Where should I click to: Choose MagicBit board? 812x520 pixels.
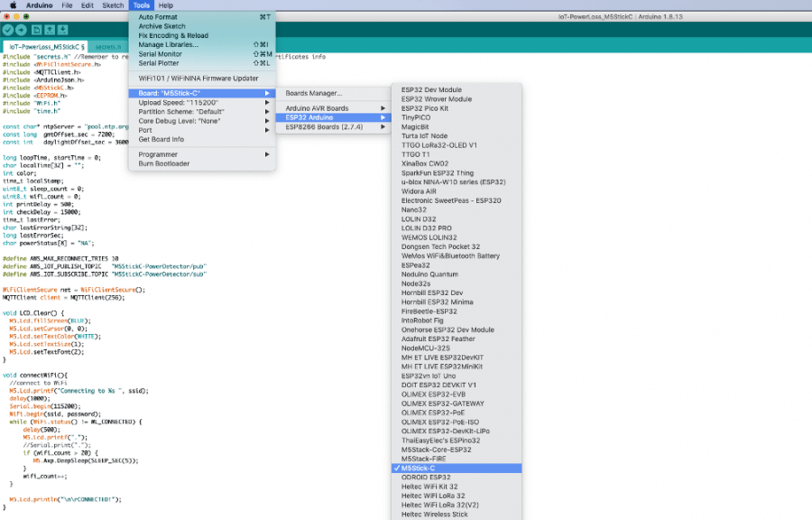pyautogui.click(x=457, y=127)
